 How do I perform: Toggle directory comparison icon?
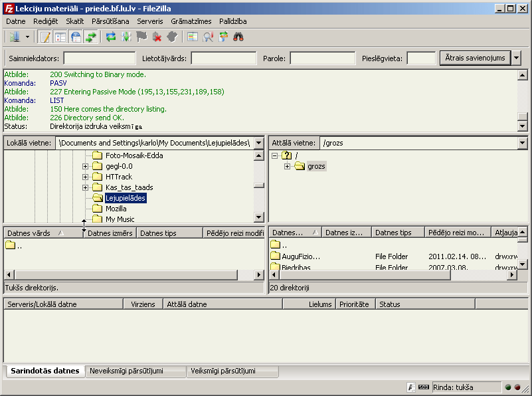point(208,37)
